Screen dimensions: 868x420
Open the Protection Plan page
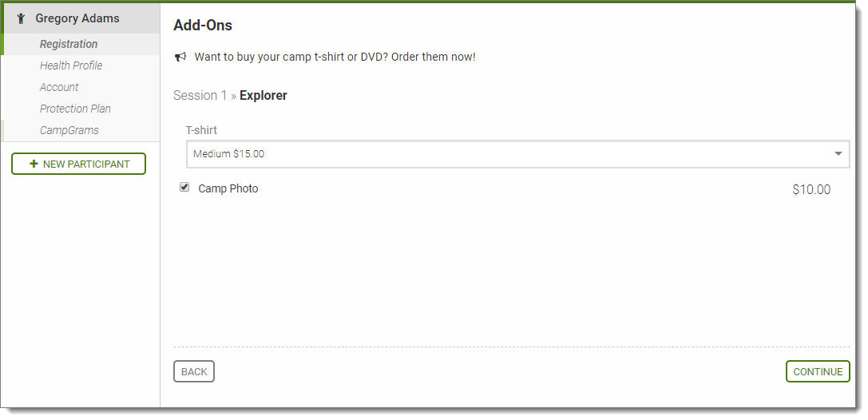point(75,109)
